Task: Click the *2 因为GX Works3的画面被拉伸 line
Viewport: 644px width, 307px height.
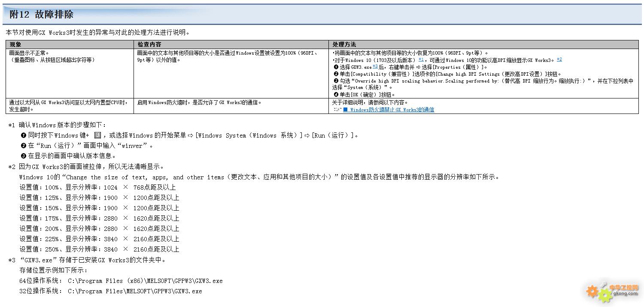Action: [x=86, y=167]
